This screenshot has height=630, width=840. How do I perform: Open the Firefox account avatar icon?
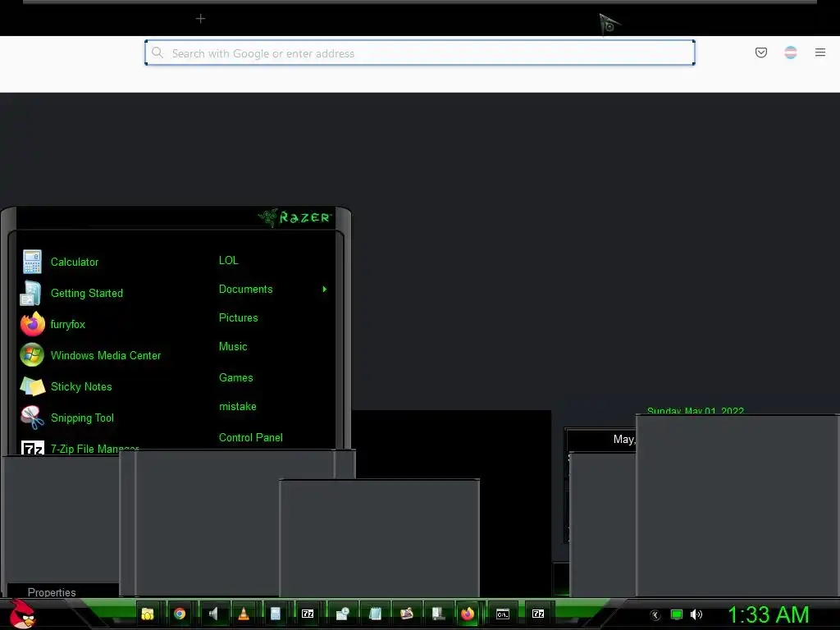(x=790, y=52)
